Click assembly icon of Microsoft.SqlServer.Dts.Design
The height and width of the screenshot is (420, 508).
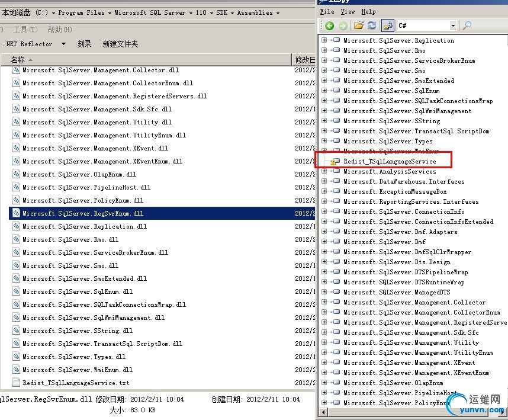(x=337, y=261)
